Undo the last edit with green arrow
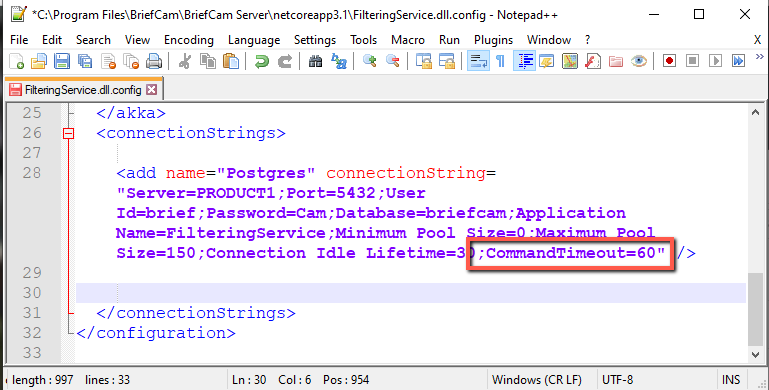769x390 pixels. (261, 61)
